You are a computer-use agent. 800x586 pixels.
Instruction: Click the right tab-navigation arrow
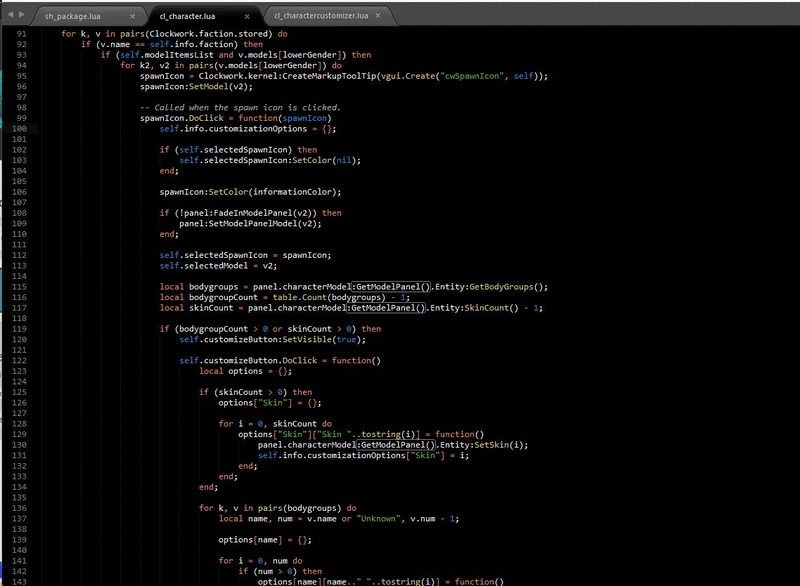point(21,15)
